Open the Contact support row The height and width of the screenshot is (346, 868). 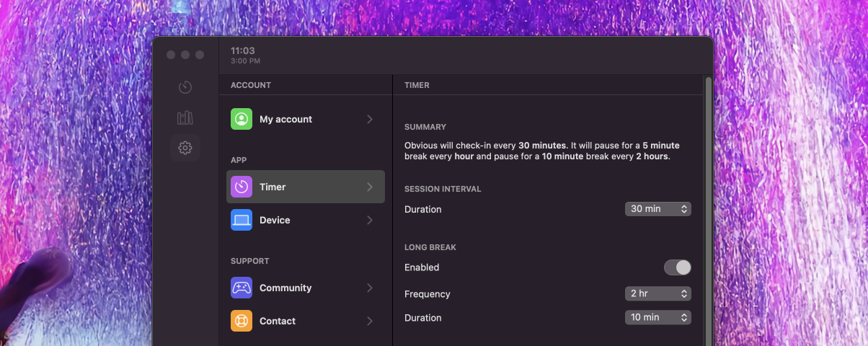[x=306, y=321]
